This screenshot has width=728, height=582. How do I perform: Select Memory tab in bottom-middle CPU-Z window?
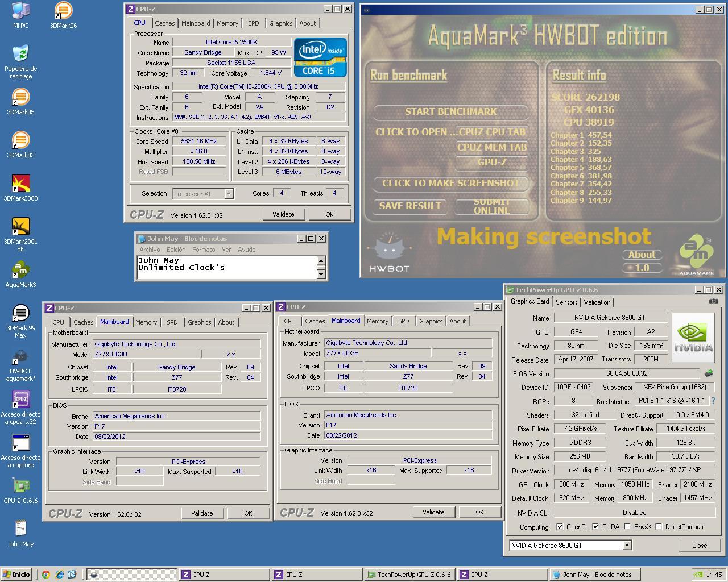pyautogui.click(x=378, y=321)
